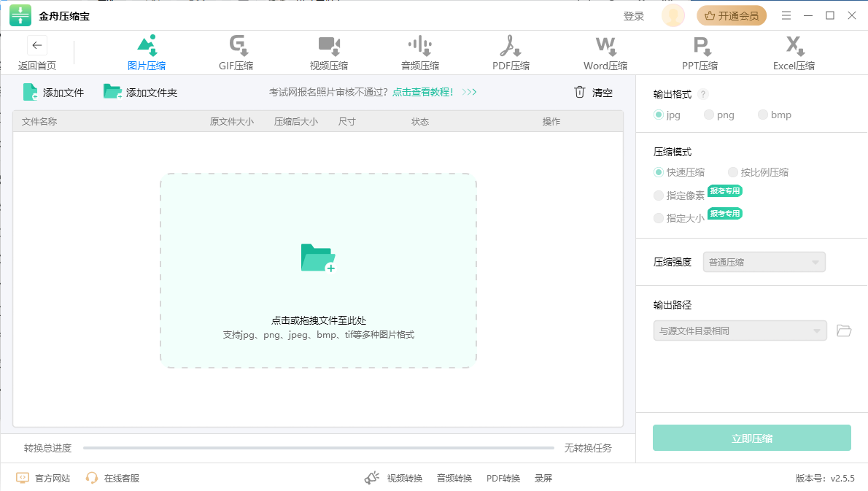Click the 立即压缩 compress now button
This screenshot has width=868, height=491.
point(751,438)
